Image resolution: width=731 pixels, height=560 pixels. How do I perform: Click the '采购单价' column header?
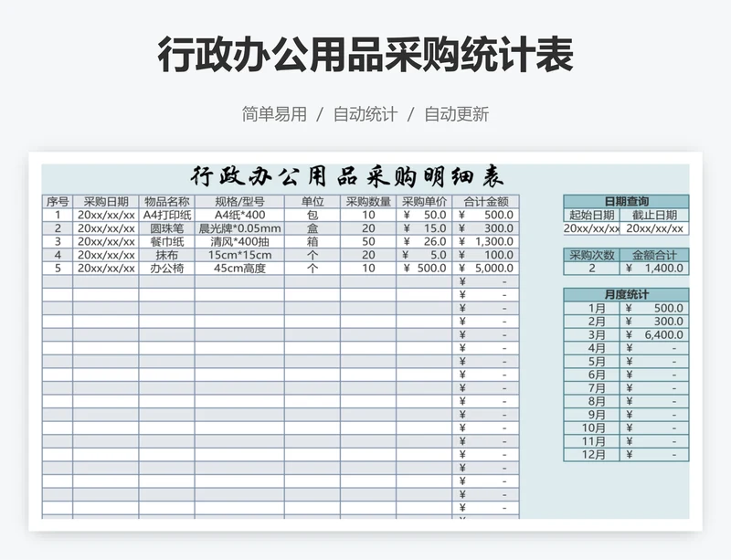424,202
